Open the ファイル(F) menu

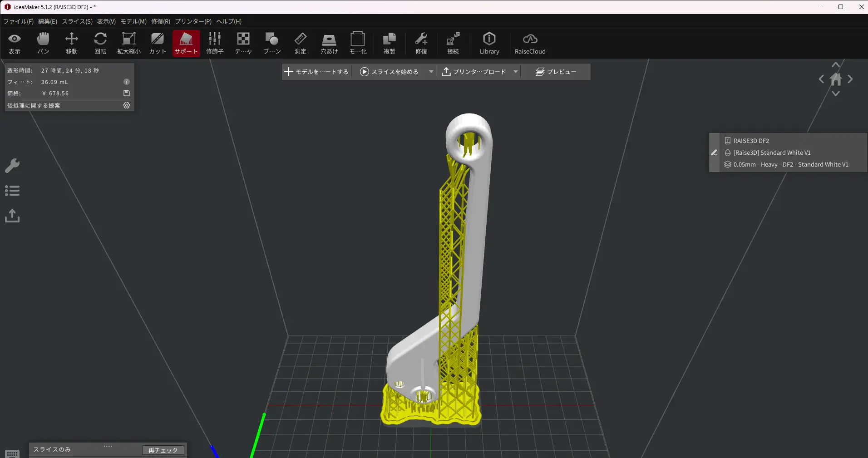pyautogui.click(x=18, y=21)
